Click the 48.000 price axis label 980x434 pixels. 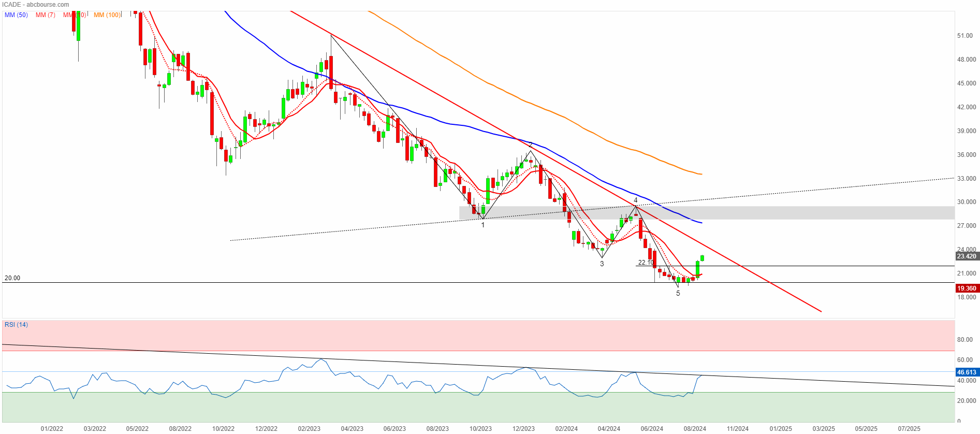pyautogui.click(x=967, y=60)
